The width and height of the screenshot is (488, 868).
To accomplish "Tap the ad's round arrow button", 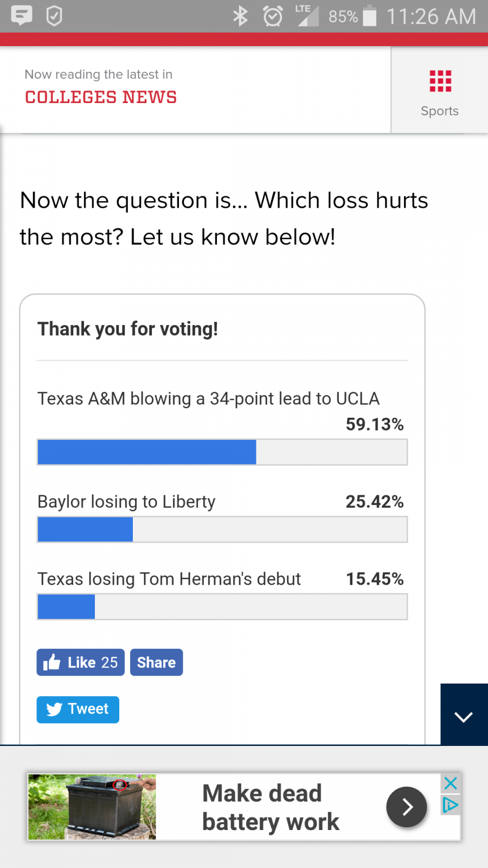I will tap(407, 807).
